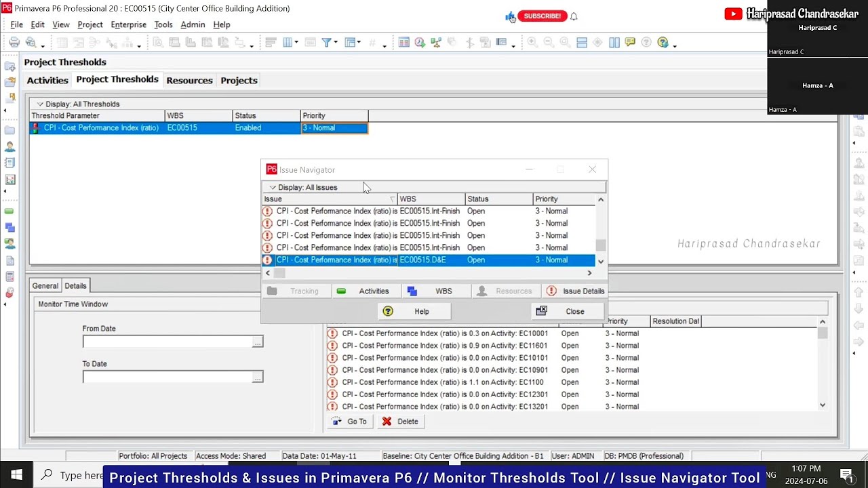
Task: Open the Tools menu
Action: pyautogui.click(x=163, y=24)
